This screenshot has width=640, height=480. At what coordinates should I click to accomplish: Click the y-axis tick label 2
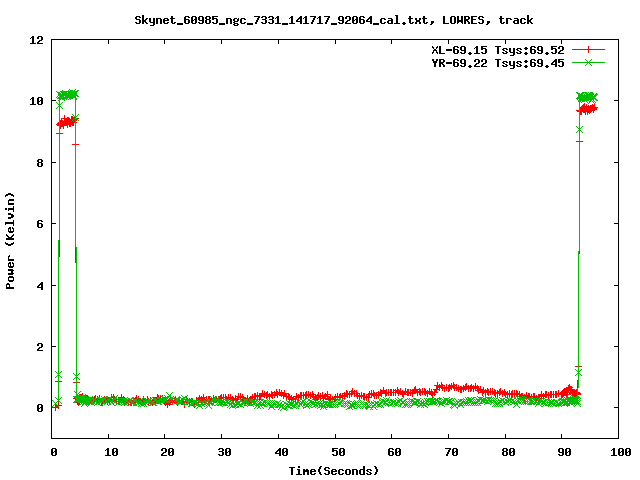click(40, 347)
